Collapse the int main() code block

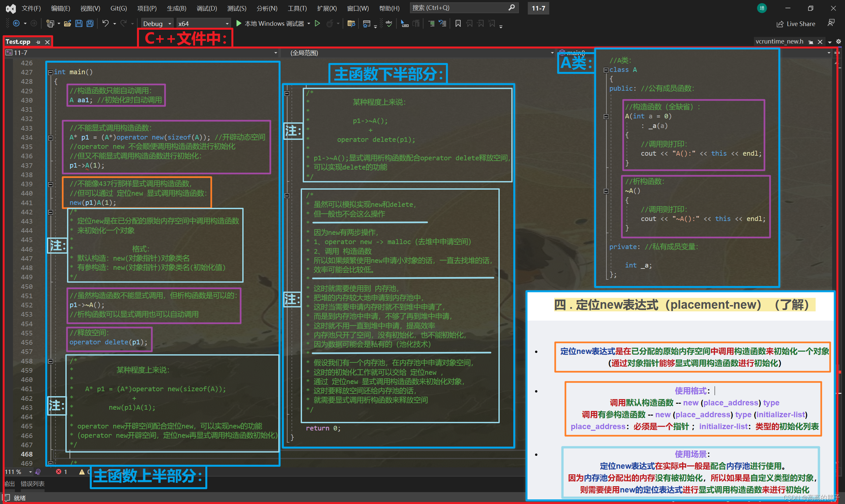coord(50,72)
